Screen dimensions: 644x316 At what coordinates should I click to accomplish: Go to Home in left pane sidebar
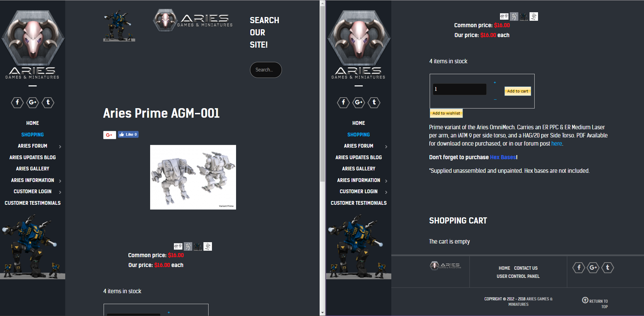(33, 123)
